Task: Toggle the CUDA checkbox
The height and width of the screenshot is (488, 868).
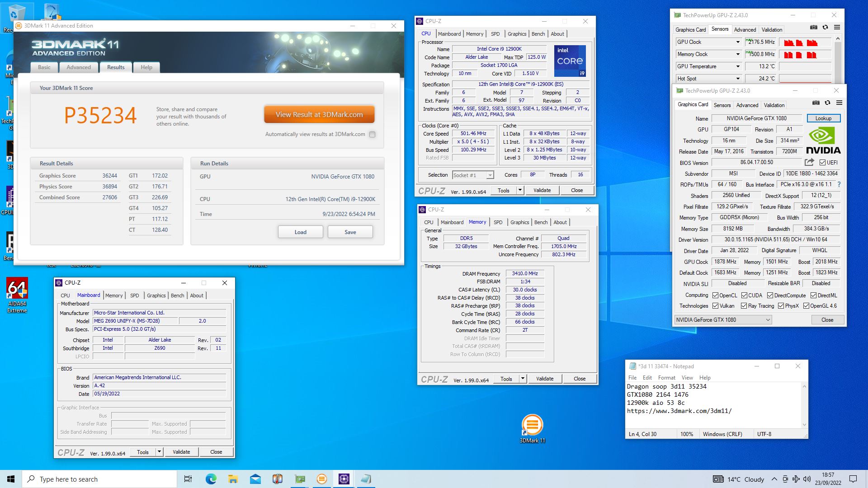Action: tap(744, 296)
